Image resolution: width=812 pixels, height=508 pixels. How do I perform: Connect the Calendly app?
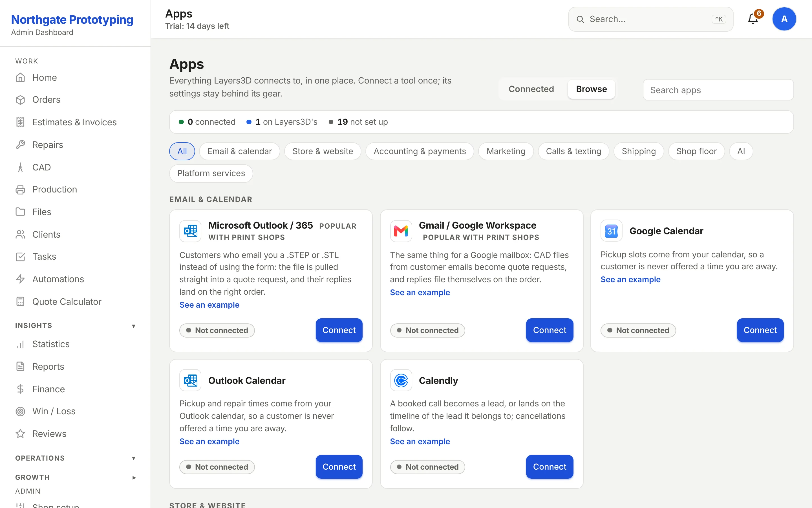(x=550, y=467)
